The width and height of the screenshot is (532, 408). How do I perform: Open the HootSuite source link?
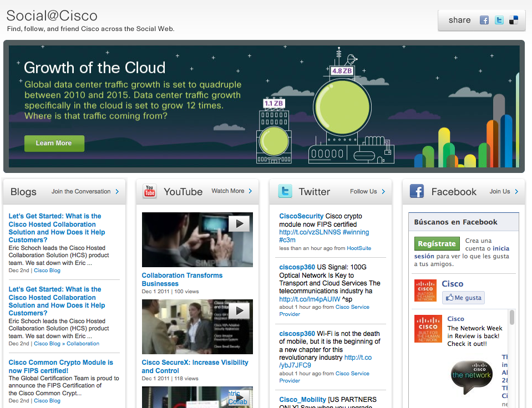(x=359, y=248)
